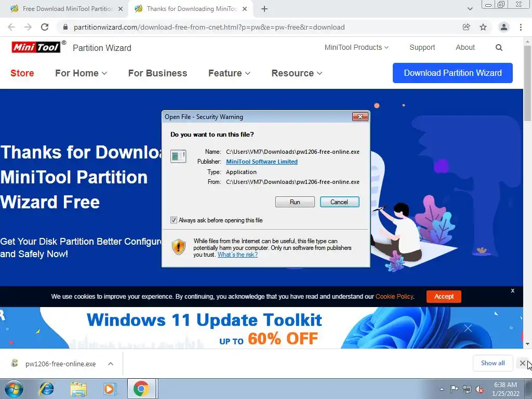Launch Internet Explorer from taskbar

coord(46,389)
